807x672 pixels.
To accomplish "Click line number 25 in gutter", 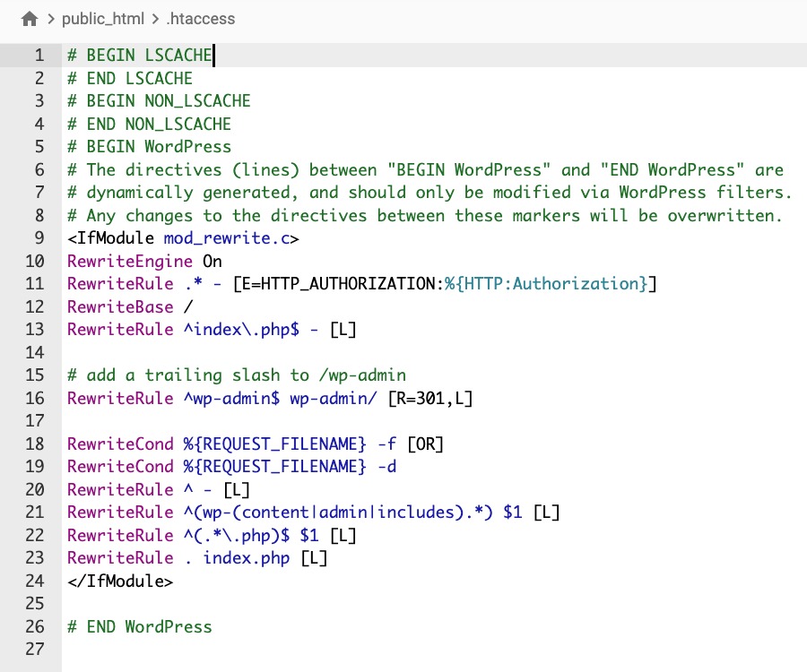I will pyautogui.click(x=34, y=604).
